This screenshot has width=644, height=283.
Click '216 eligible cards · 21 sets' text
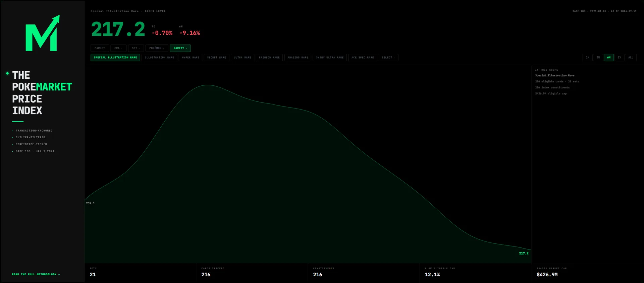[x=557, y=81]
